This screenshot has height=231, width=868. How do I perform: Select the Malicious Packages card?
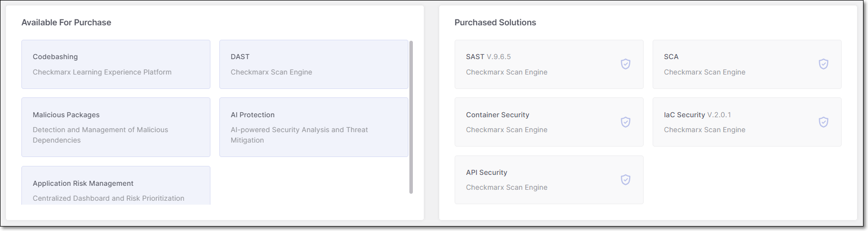pos(116,127)
